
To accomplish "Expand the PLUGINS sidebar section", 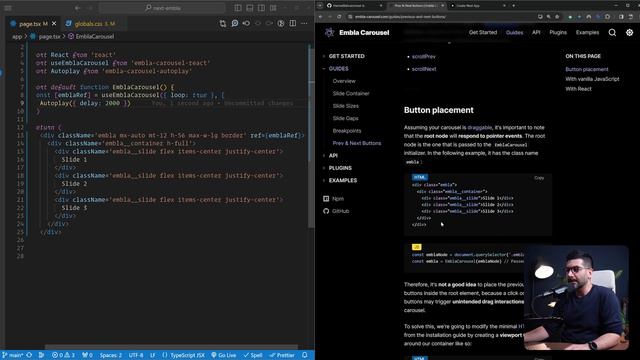I will 340,168.
